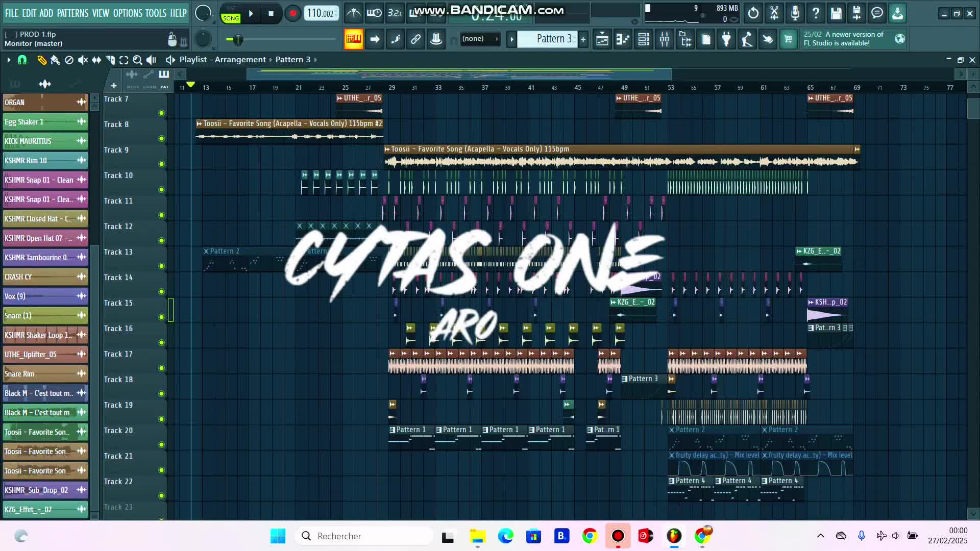Open clip menu of KZG_E.._02 clip on Track 13
Screen dimensions: 980x551
click(x=799, y=251)
